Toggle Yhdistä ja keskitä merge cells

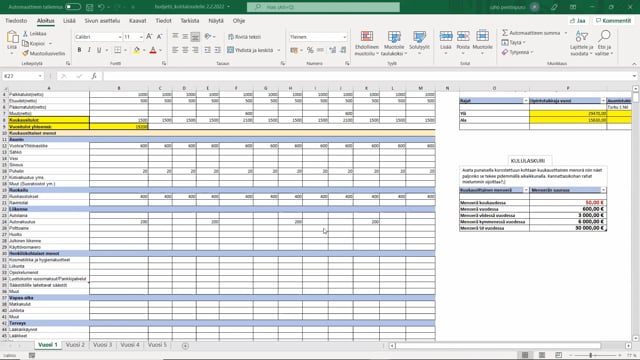[250, 50]
